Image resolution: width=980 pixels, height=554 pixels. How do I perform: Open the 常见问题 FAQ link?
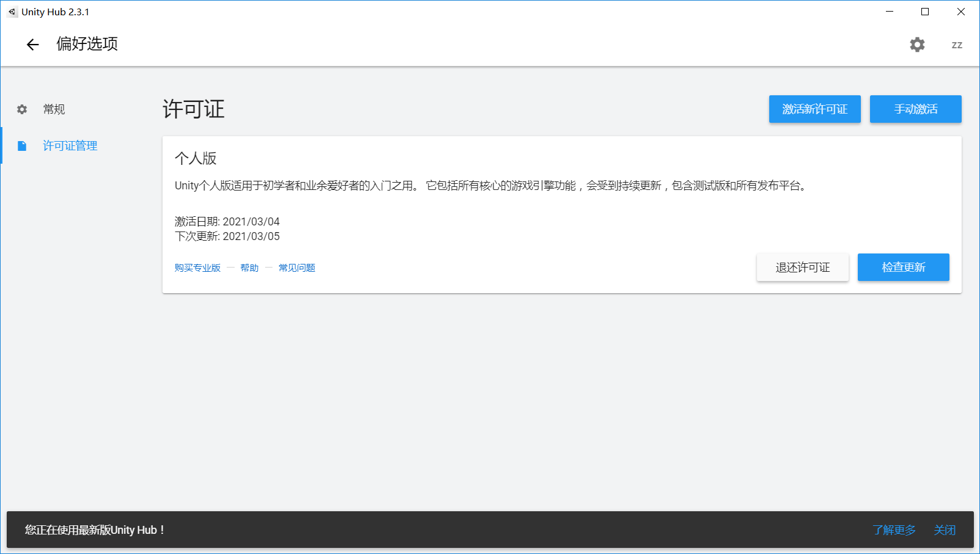click(x=296, y=267)
